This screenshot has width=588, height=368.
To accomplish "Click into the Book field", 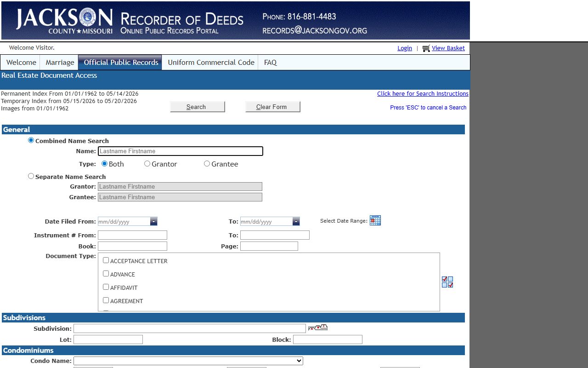I will point(132,246).
